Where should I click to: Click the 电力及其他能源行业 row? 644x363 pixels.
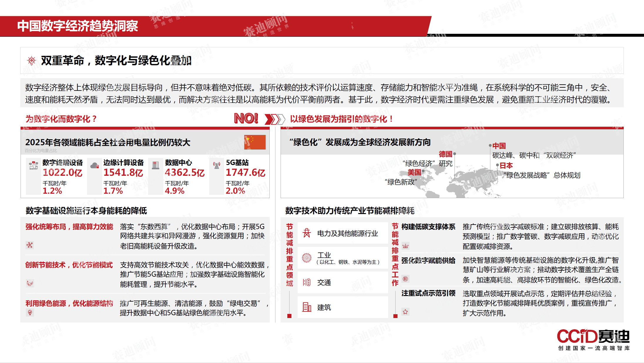pos(343,233)
